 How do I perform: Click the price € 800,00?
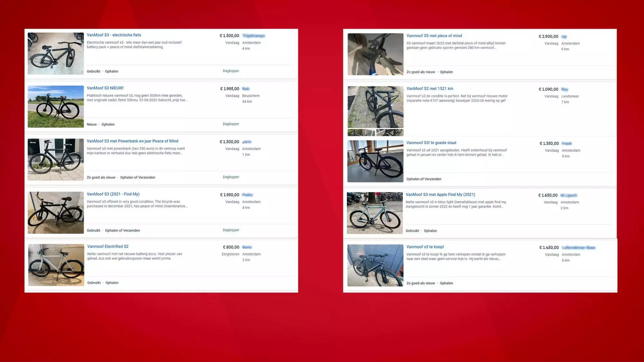point(231,247)
